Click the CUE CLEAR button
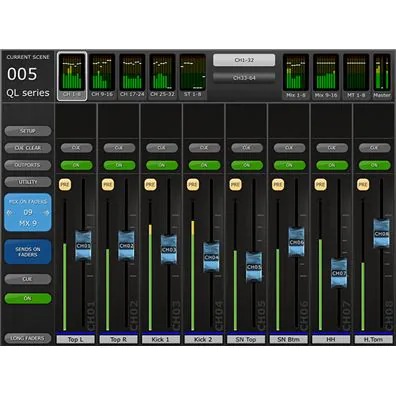This screenshot has height=396, width=396. pos(28,148)
